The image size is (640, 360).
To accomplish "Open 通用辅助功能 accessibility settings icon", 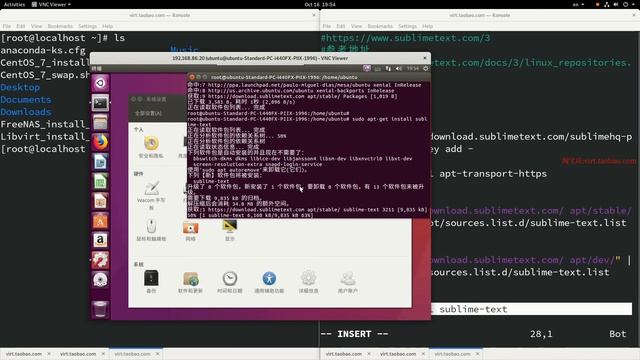I will (x=269, y=282).
